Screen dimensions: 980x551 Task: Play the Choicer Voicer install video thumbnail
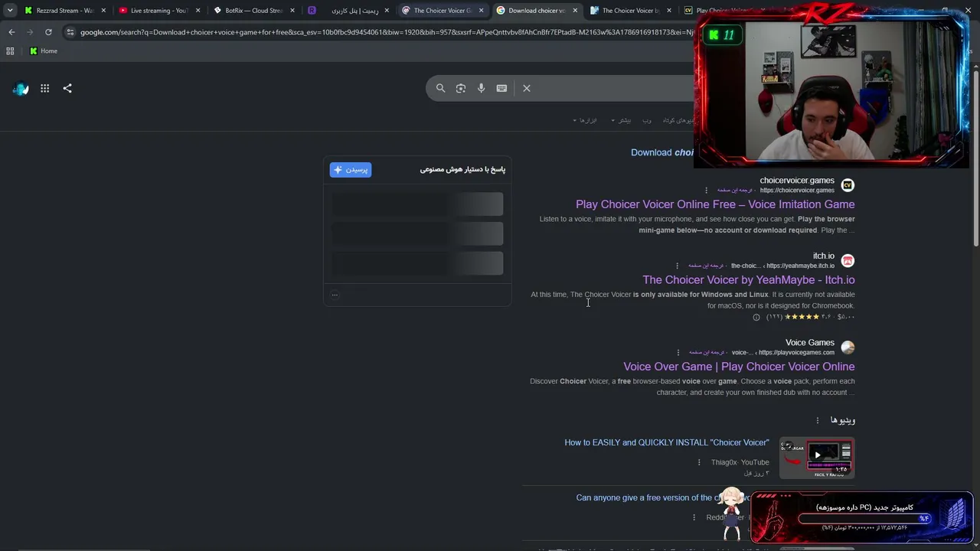click(x=817, y=458)
